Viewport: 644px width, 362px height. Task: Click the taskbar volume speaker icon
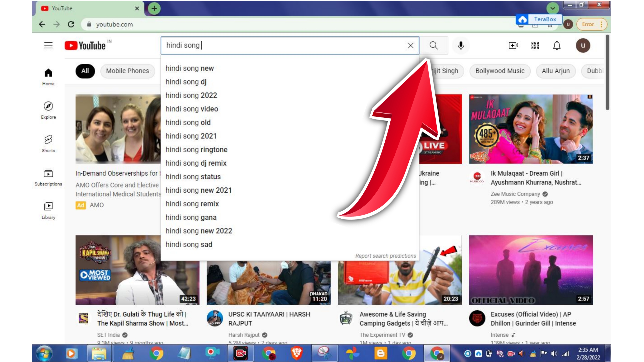(554, 354)
